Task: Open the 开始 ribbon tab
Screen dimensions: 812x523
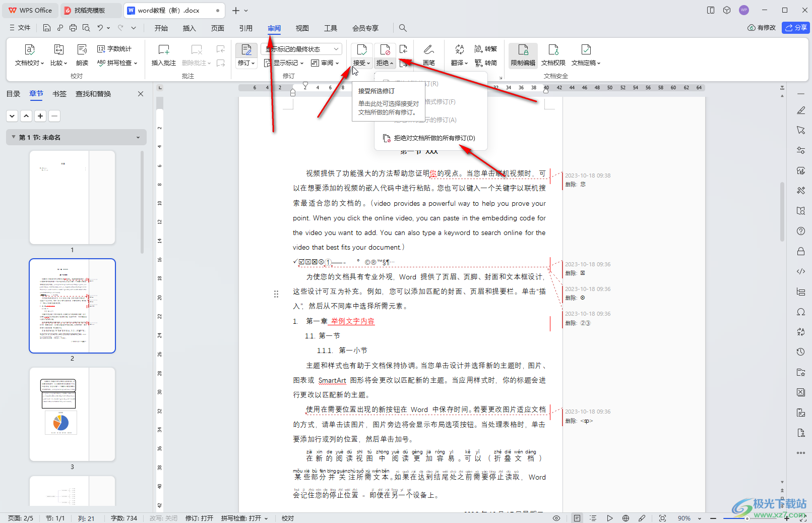Action: point(161,28)
